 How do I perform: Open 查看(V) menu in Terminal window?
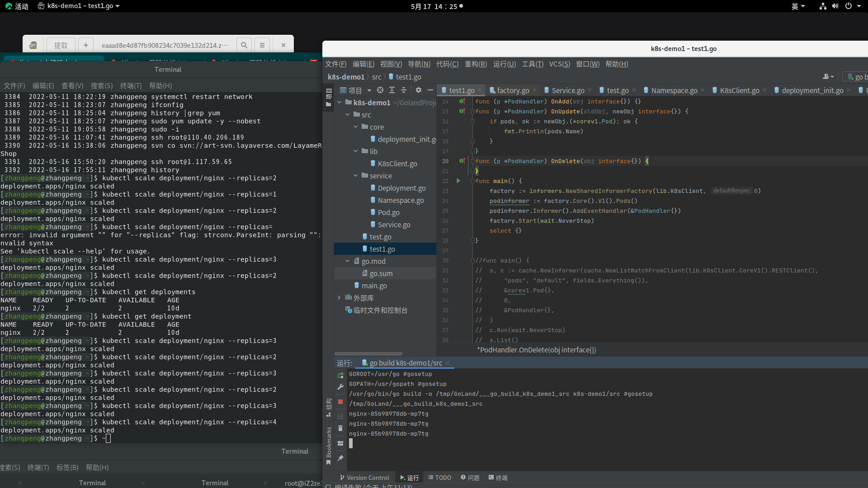point(72,86)
